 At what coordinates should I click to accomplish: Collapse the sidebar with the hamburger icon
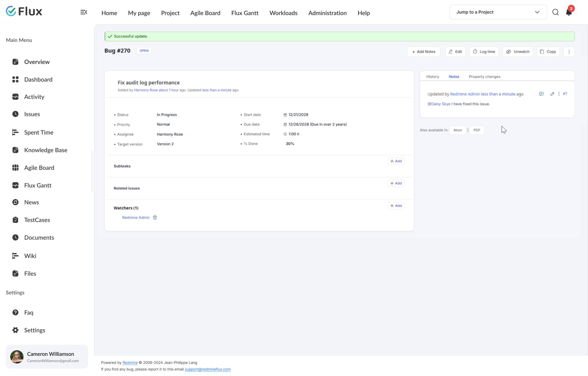84,12
